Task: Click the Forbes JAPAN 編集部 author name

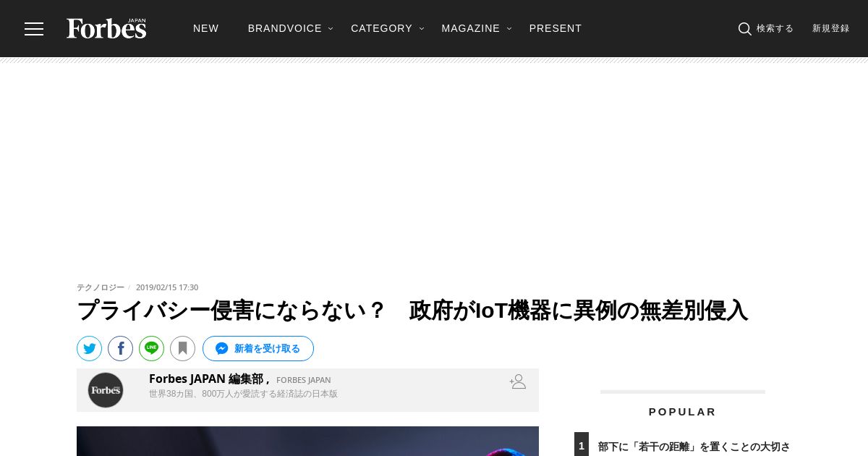Action: click(x=206, y=379)
